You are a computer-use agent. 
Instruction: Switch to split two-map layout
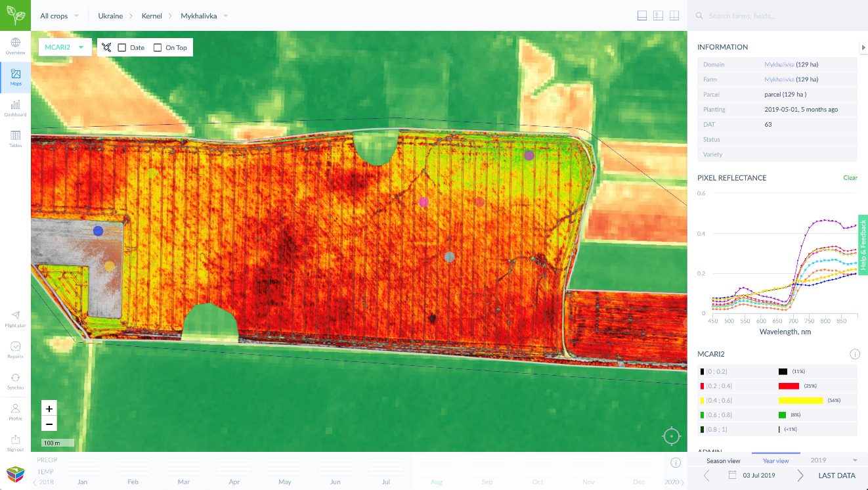658,16
